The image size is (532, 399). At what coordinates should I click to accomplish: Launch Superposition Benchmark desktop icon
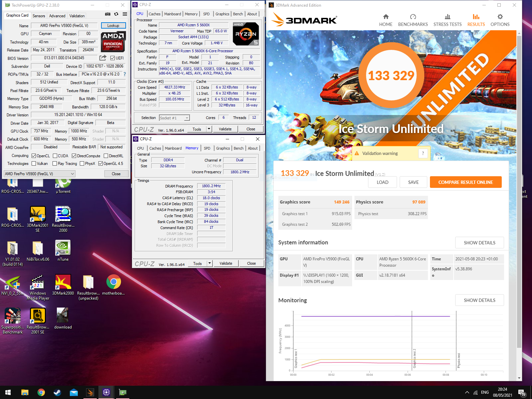click(x=13, y=321)
